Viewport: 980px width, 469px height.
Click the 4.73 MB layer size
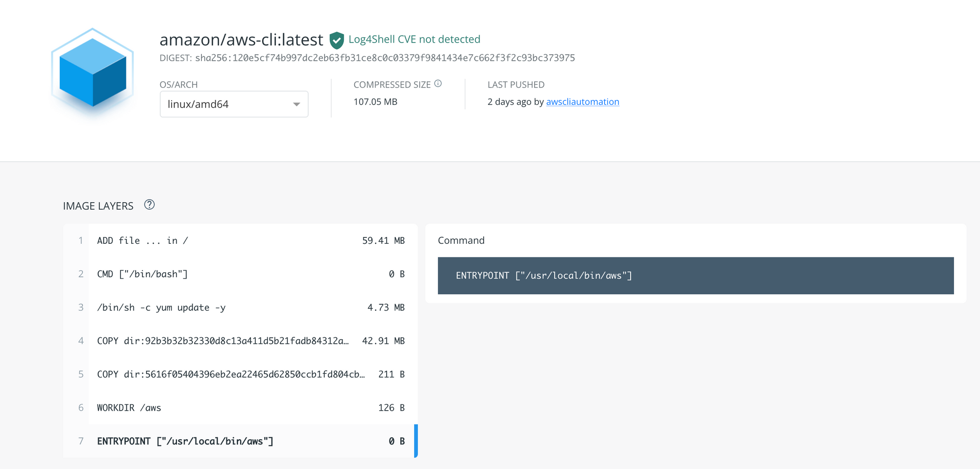click(x=386, y=307)
